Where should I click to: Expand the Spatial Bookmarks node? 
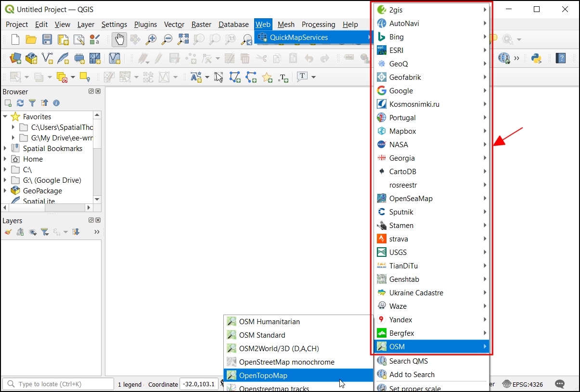tap(5, 148)
